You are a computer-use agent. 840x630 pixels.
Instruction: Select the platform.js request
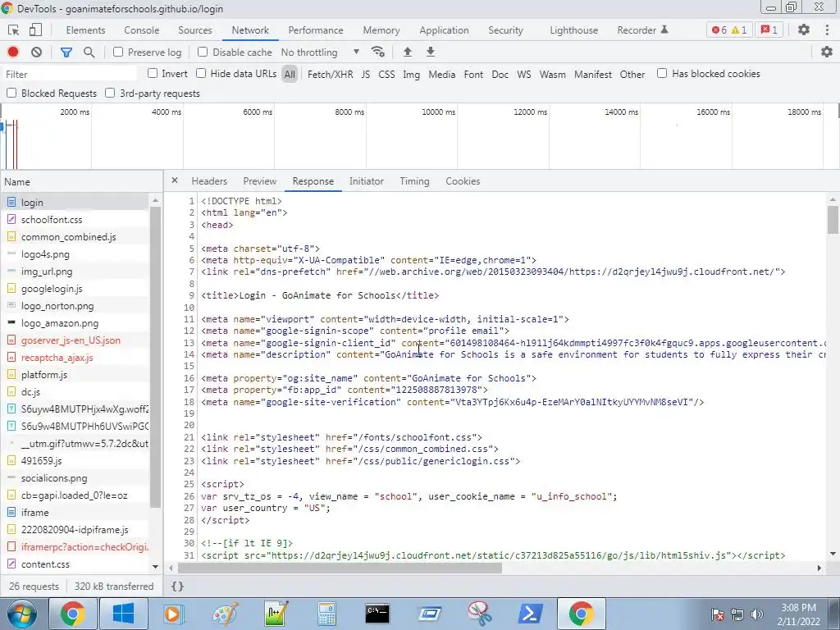pyautogui.click(x=75, y=374)
